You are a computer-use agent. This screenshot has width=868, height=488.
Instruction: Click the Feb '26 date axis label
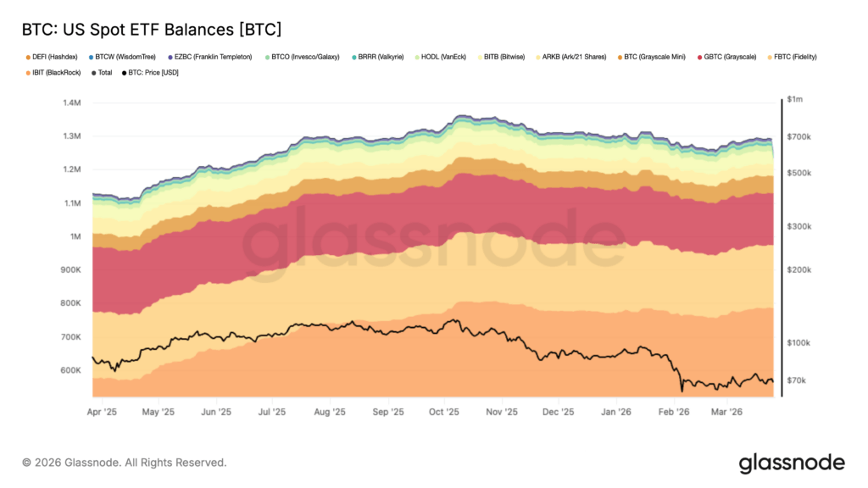point(675,412)
